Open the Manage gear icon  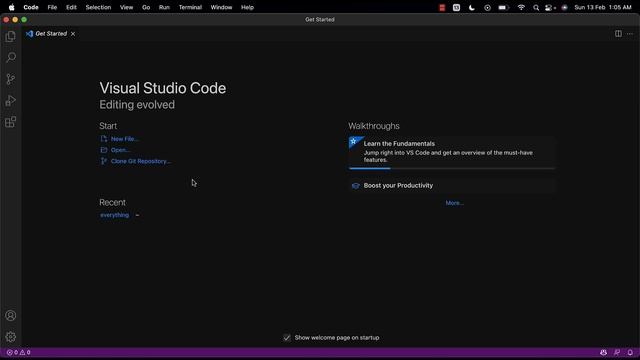pos(11,337)
